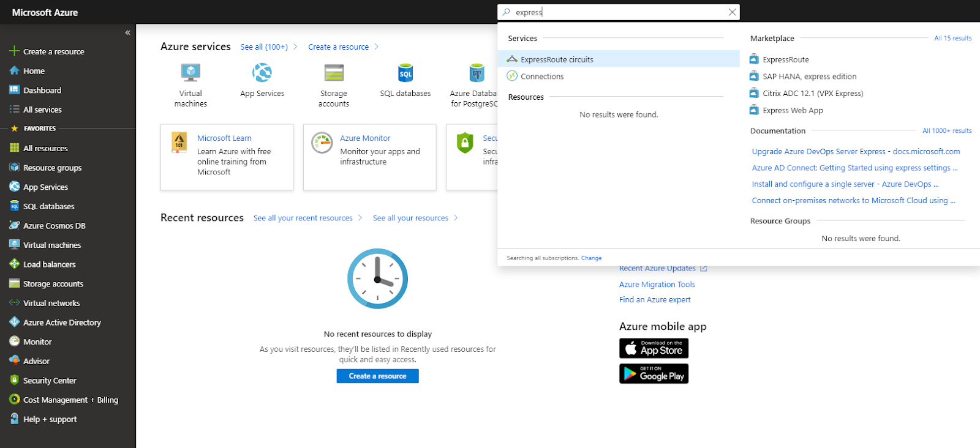
Task: Open Virtual machines in the sidebar favorites
Action: 52,245
